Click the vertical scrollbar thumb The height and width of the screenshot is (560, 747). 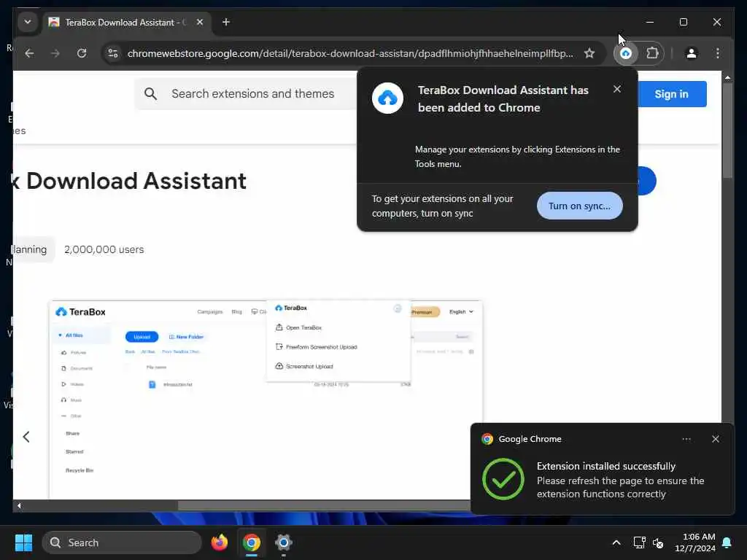pyautogui.click(x=727, y=130)
